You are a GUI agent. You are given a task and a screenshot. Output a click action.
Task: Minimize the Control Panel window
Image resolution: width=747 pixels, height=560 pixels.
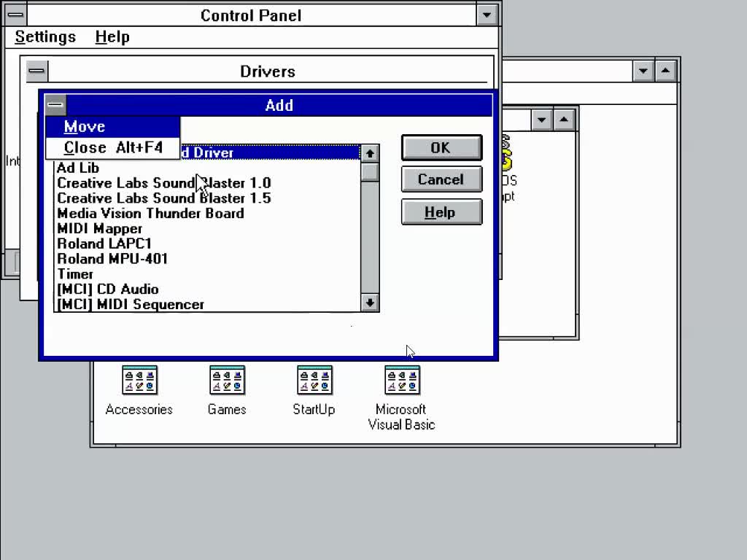(487, 15)
